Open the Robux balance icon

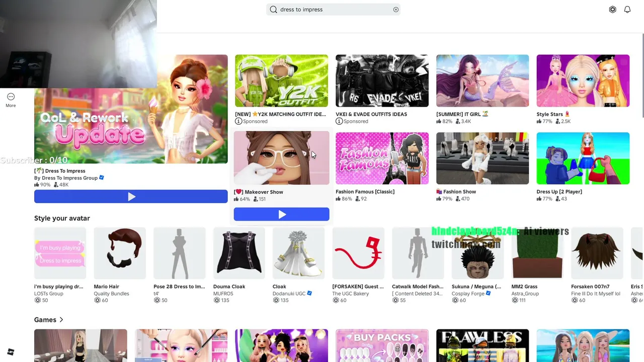[612, 10]
